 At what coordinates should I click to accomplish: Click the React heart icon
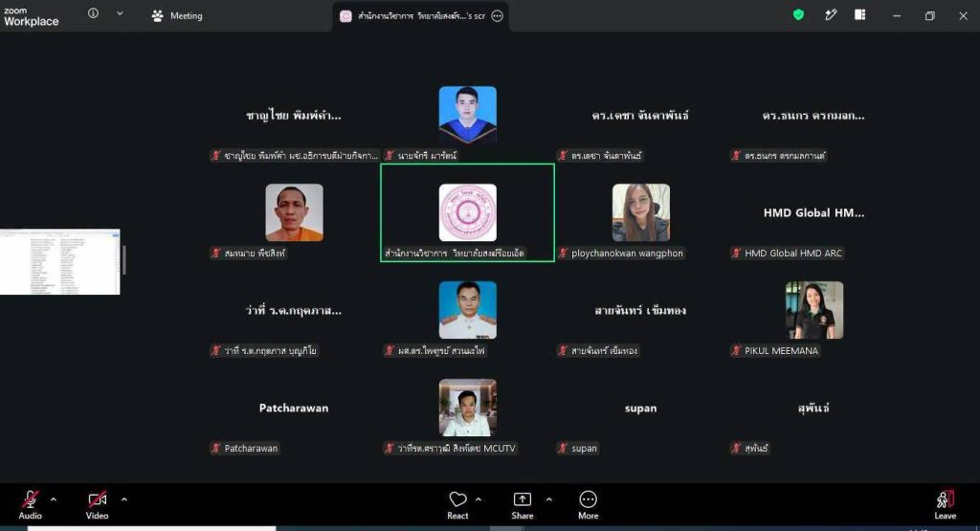(457, 499)
